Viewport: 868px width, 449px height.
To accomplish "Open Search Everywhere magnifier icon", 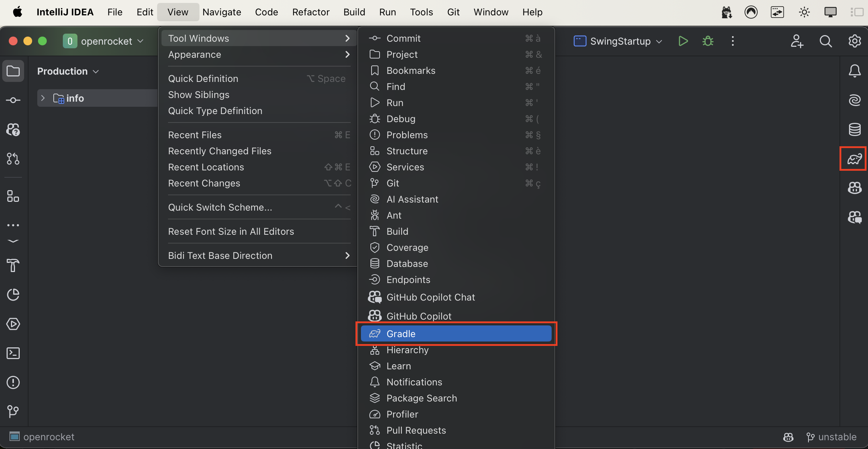I will tap(825, 41).
